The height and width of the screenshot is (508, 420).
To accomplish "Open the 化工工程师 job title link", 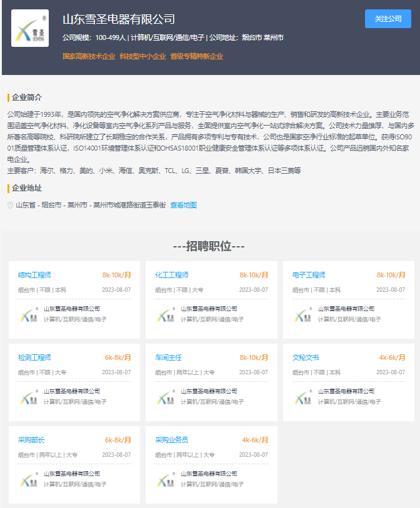I will point(172,275).
